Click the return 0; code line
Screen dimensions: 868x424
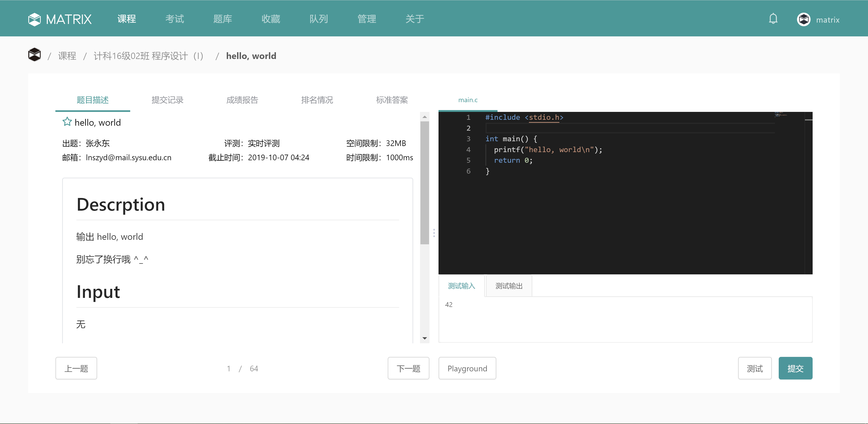[513, 160]
